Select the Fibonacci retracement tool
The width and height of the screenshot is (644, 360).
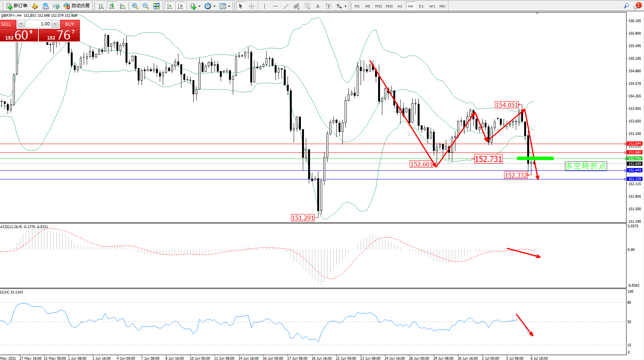pyautogui.click(x=307, y=6)
